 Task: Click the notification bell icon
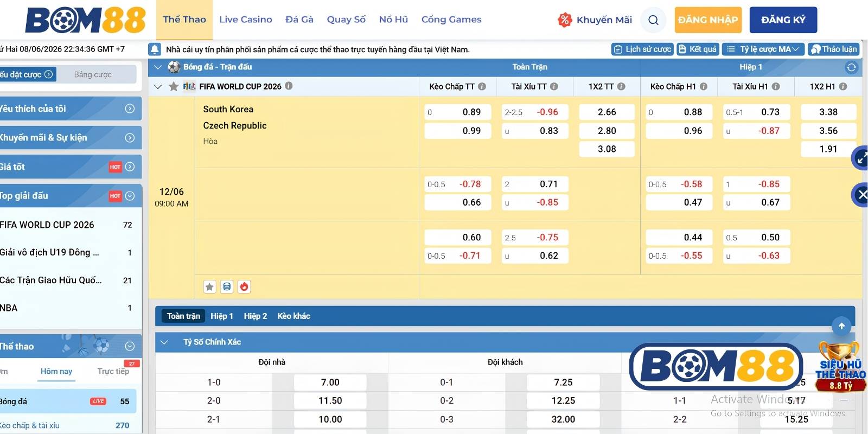155,49
